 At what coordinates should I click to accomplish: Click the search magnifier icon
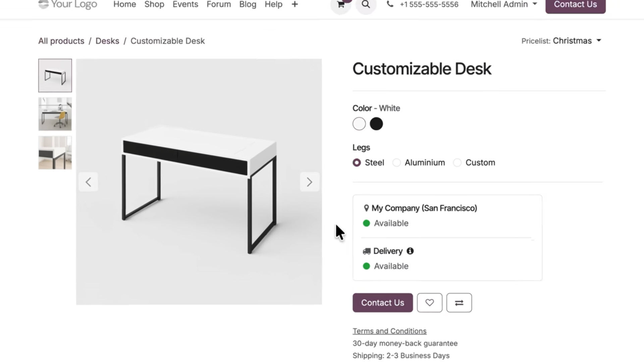click(366, 4)
